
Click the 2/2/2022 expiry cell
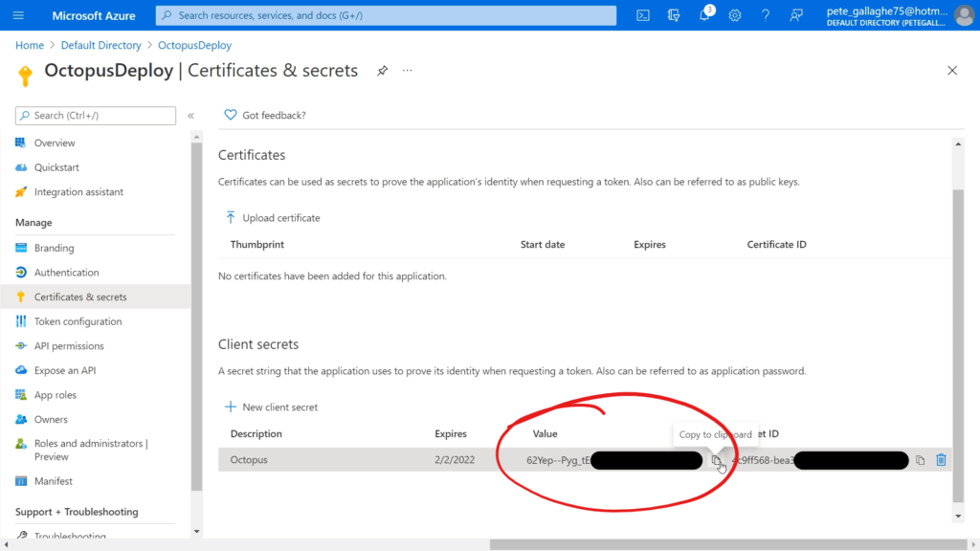tap(455, 460)
